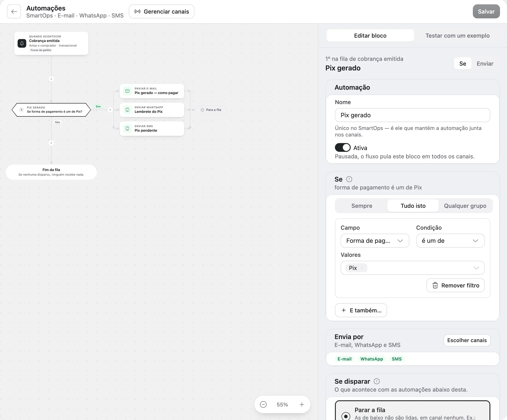Viewport: 507px width, 420px height.
Task: Click the info icon next to Se disparar
Action: pyautogui.click(x=377, y=381)
